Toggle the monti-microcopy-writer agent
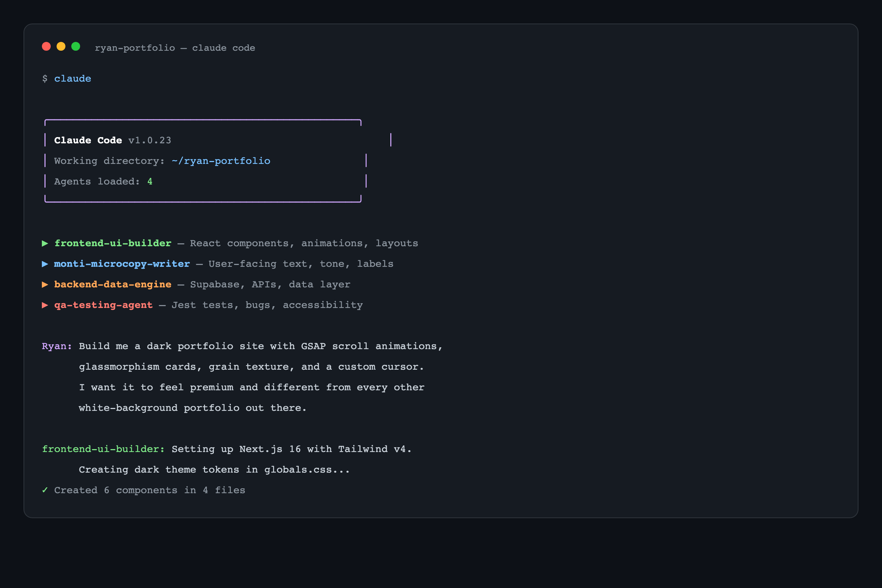 [x=122, y=263]
